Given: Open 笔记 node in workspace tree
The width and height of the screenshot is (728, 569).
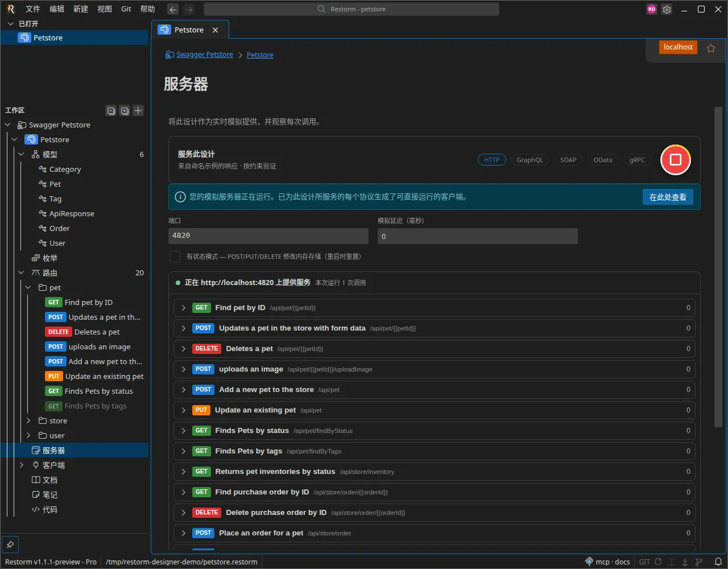Looking at the screenshot, I should click(75, 494).
